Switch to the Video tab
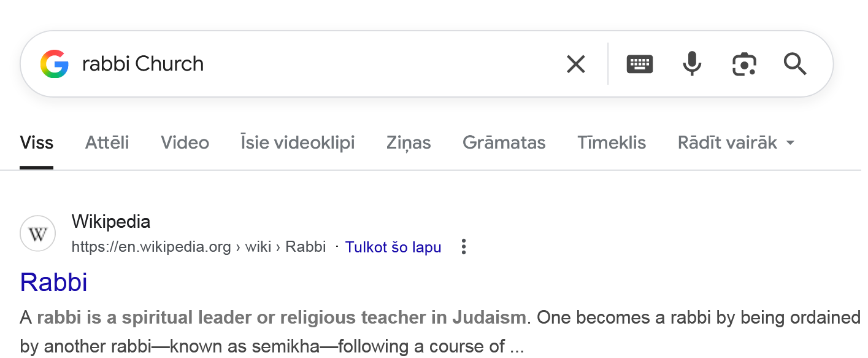The height and width of the screenshot is (358, 868). click(185, 142)
